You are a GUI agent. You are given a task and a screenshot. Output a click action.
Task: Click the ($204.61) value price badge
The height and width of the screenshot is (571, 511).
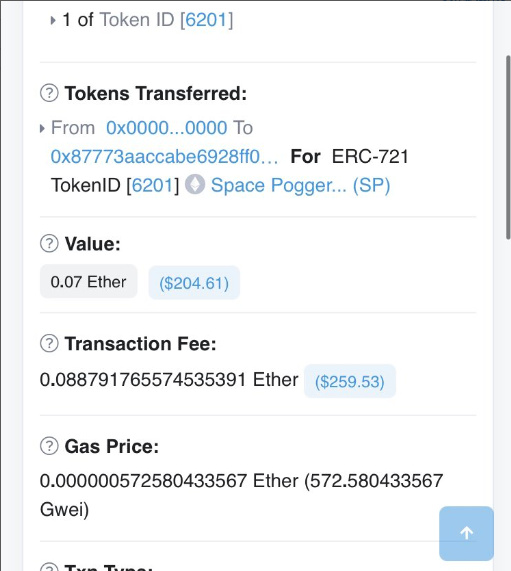click(x=194, y=283)
